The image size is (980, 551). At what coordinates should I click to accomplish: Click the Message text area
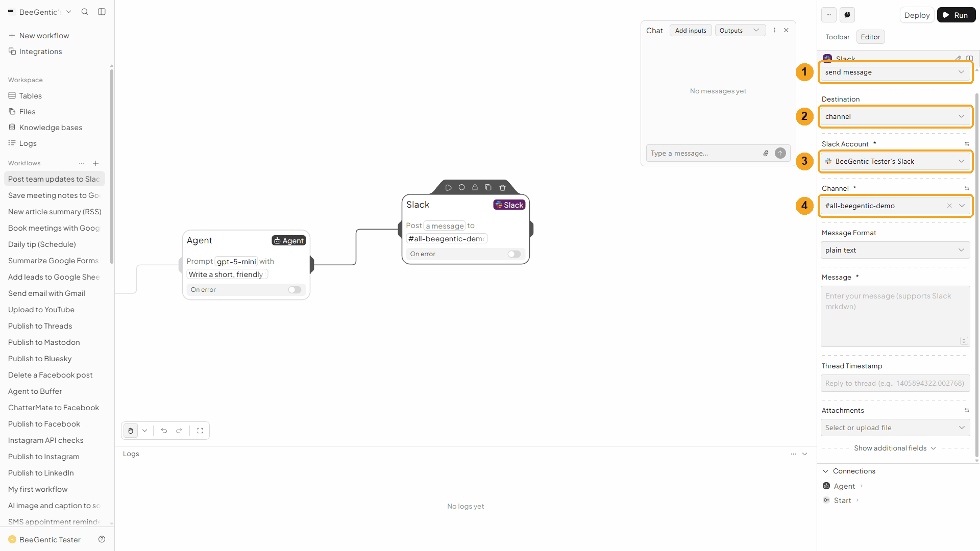pyautogui.click(x=895, y=316)
